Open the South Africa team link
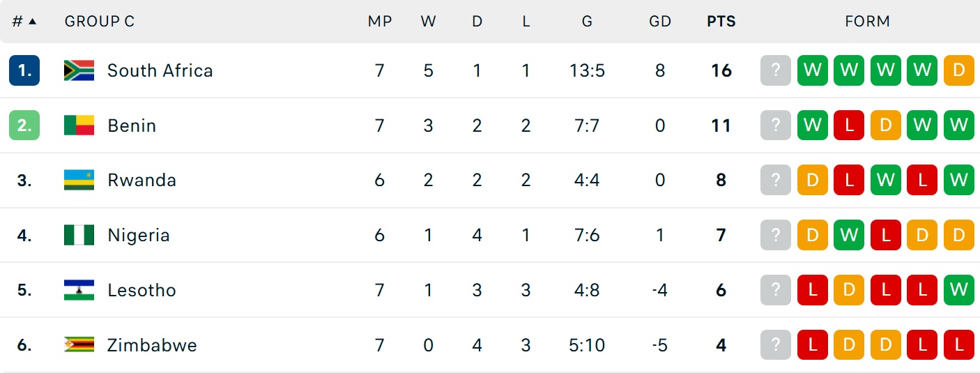Viewport: 980px width, 373px height. click(x=160, y=70)
